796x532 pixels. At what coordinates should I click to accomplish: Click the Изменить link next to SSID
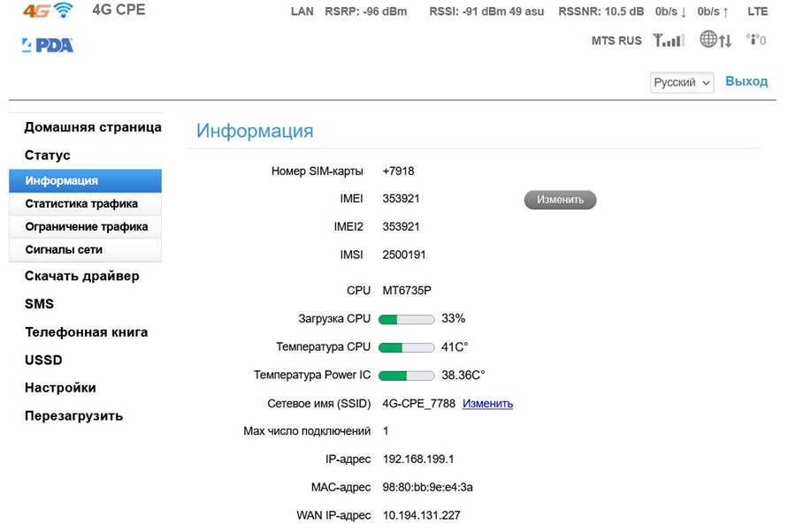[x=487, y=404]
